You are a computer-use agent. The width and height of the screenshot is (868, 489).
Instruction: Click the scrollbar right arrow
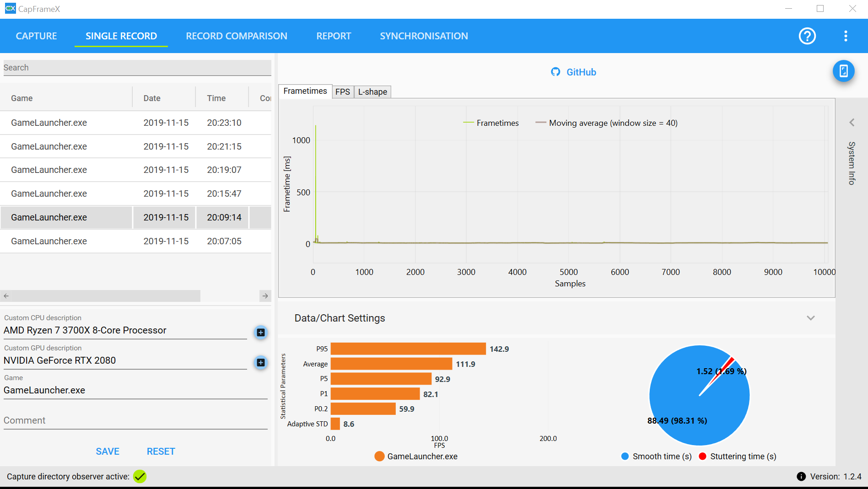pyautogui.click(x=265, y=296)
